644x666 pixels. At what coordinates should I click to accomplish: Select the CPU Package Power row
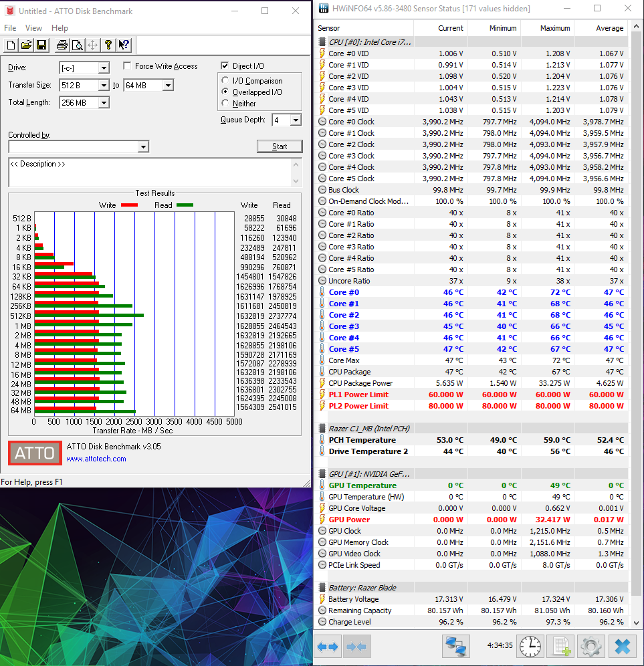471,383
